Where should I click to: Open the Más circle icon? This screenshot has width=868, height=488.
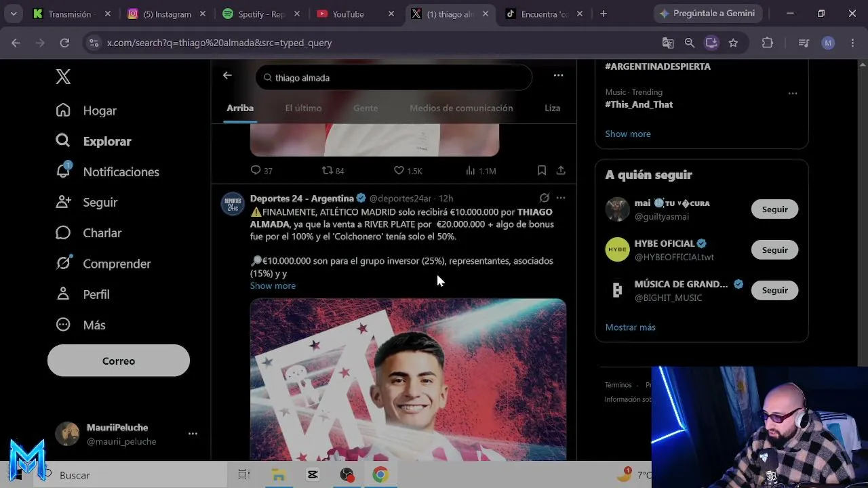coord(63,325)
